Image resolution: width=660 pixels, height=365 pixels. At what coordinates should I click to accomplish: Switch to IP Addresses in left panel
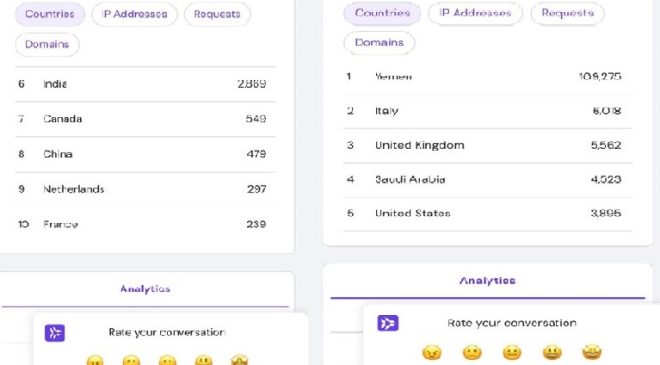click(135, 14)
